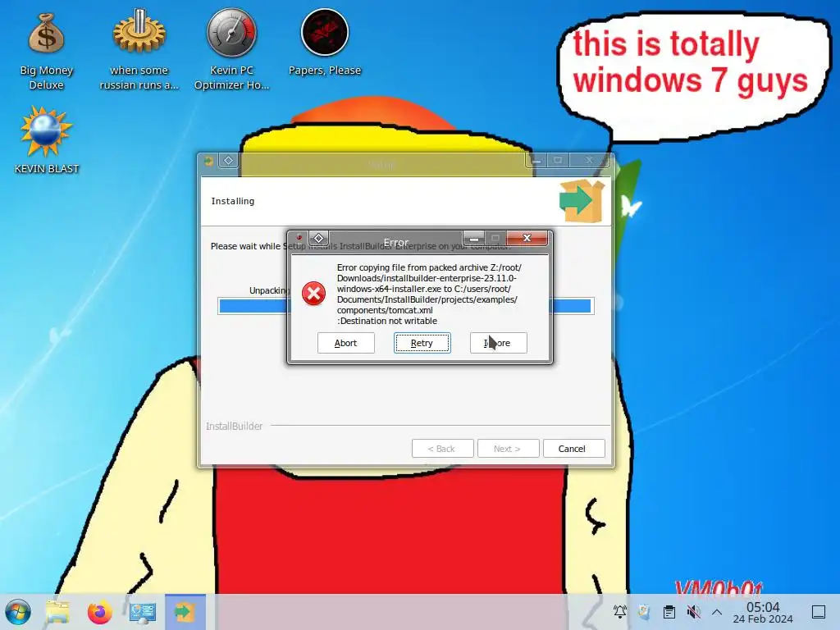The width and height of the screenshot is (840, 630).
Task: Click the ':Destination not writable' text
Action: [x=387, y=321]
